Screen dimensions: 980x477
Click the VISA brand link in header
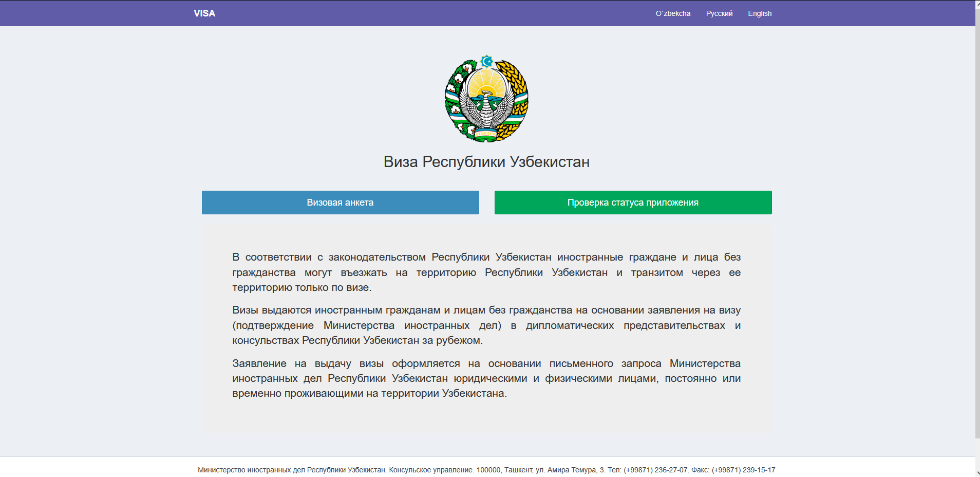[204, 13]
